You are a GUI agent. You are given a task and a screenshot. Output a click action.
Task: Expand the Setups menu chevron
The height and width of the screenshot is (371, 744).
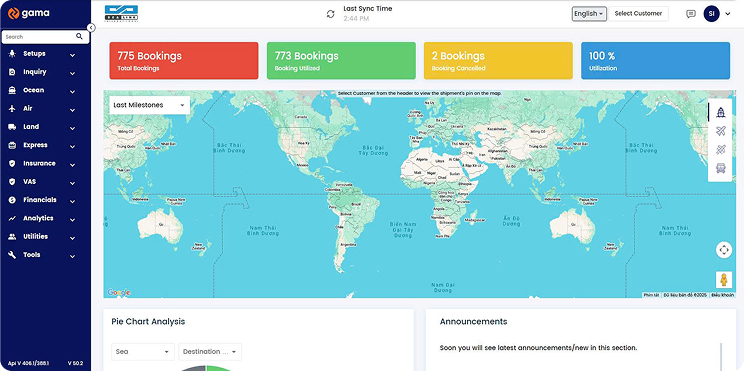tap(72, 55)
